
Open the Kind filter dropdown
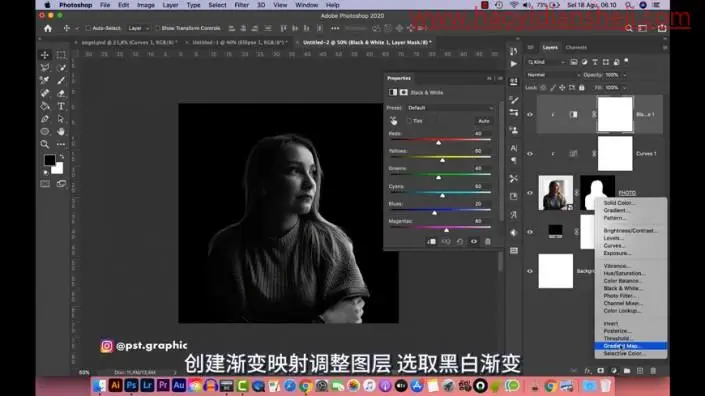coord(546,62)
